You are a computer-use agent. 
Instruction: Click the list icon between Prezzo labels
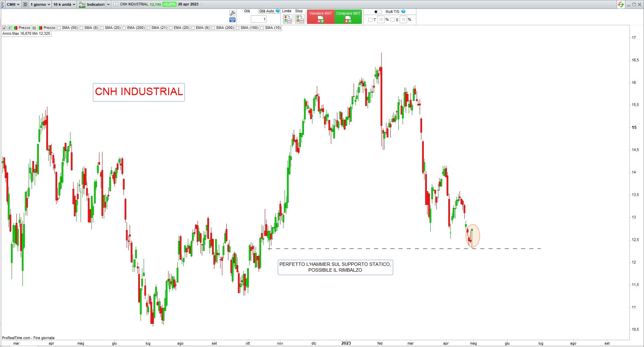point(34,28)
